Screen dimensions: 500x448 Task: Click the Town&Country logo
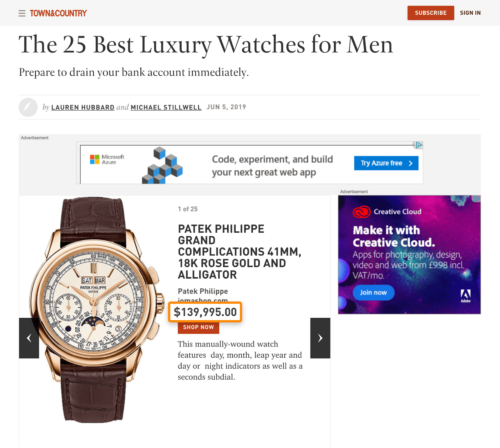[x=58, y=13]
